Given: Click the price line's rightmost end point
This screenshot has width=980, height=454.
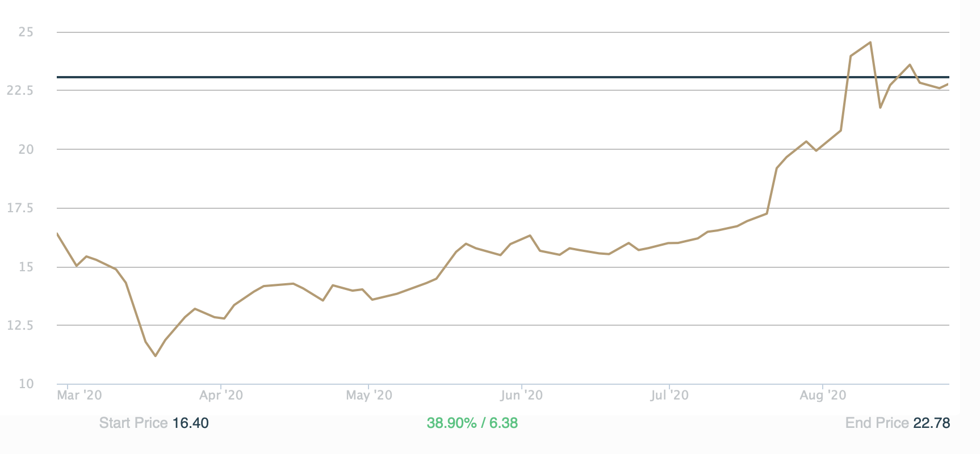Looking at the screenshot, I should [948, 85].
